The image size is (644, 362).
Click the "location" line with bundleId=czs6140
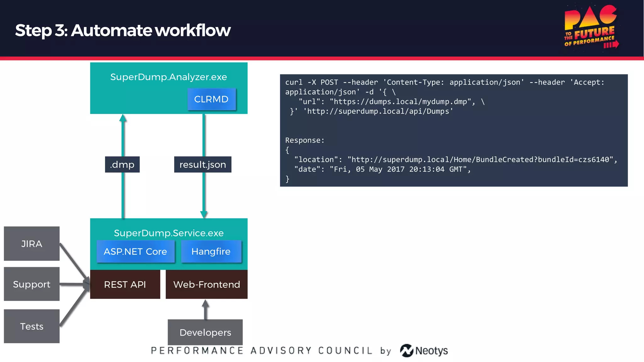[x=456, y=160]
